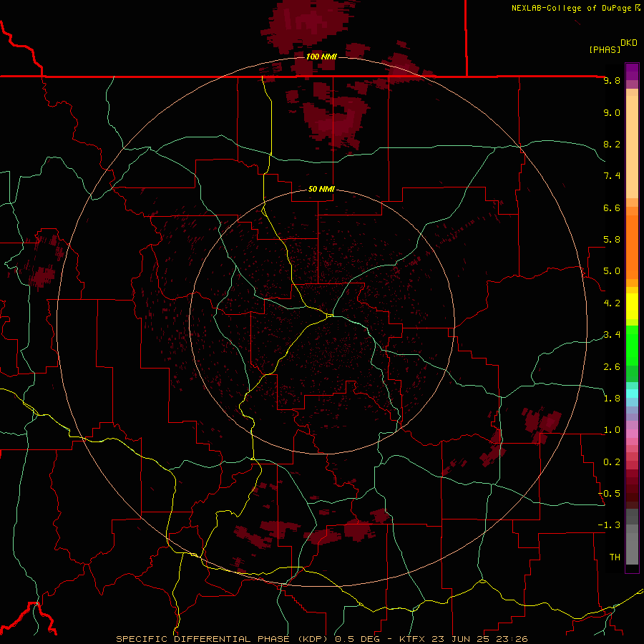Select the 0.2 scale value
The height and width of the screenshot is (644, 644).
click(612, 462)
